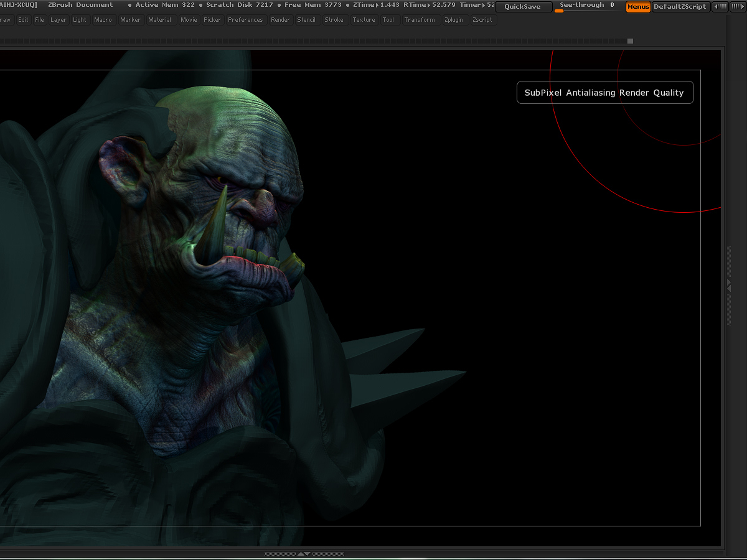Open the Macro menu
The image size is (747, 560).
[x=103, y=20]
